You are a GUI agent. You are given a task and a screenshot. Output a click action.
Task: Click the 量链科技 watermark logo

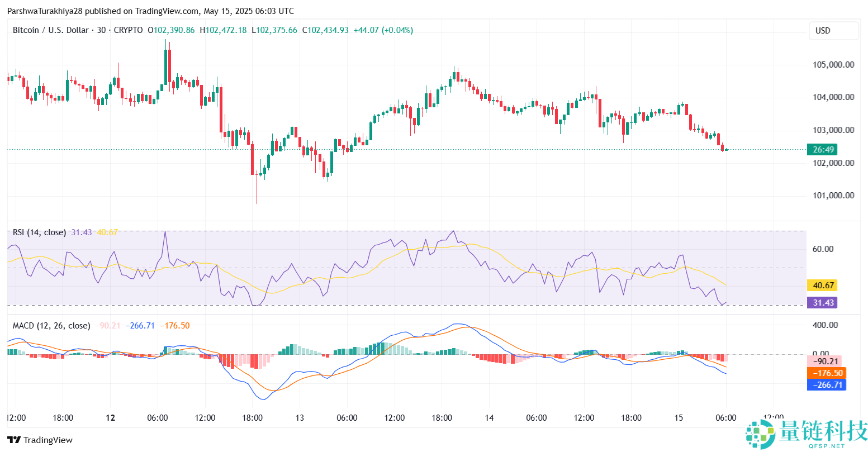(804, 434)
